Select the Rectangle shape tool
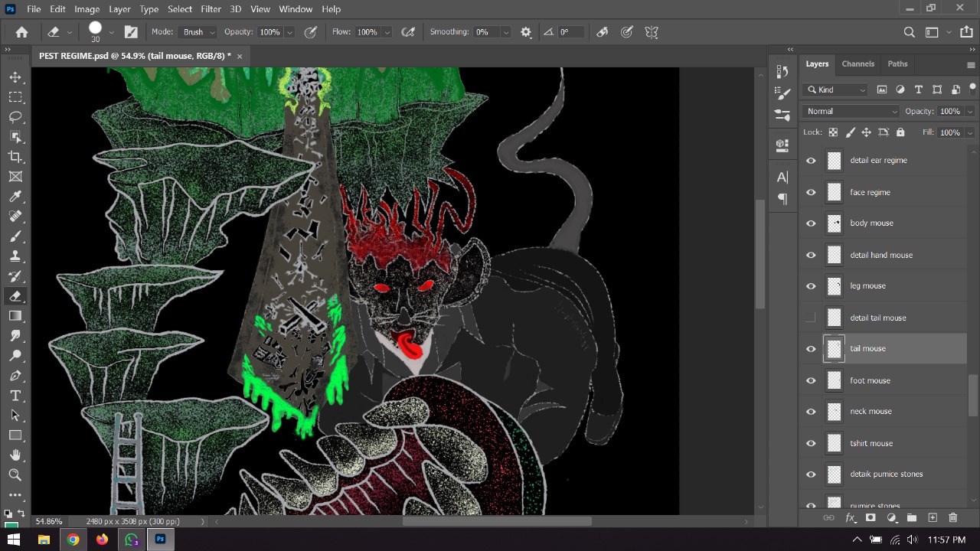This screenshot has width=980, height=551. [15, 435]
